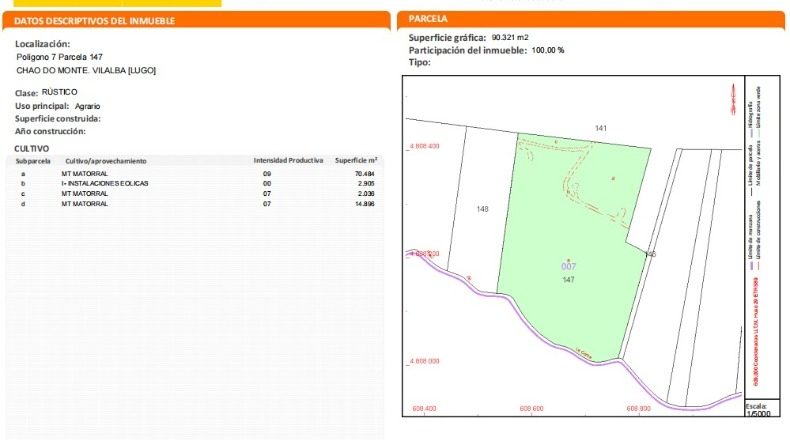Select the 'Agrario' use value

pos(87,106)
